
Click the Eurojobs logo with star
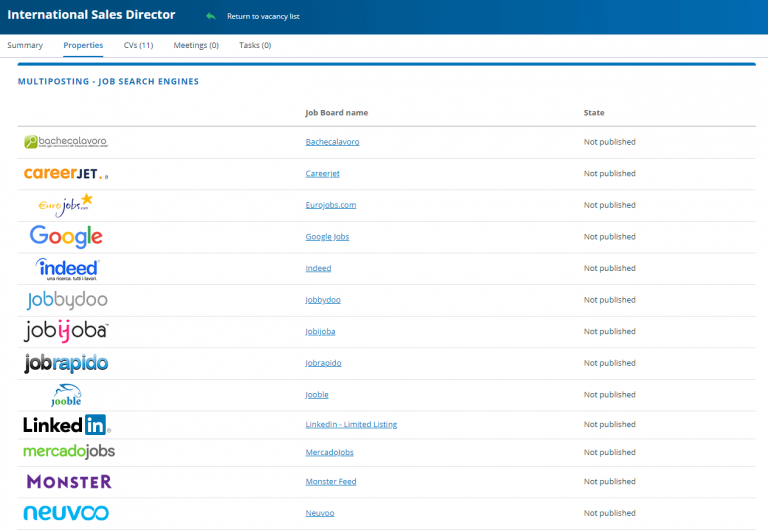point(66,205)
